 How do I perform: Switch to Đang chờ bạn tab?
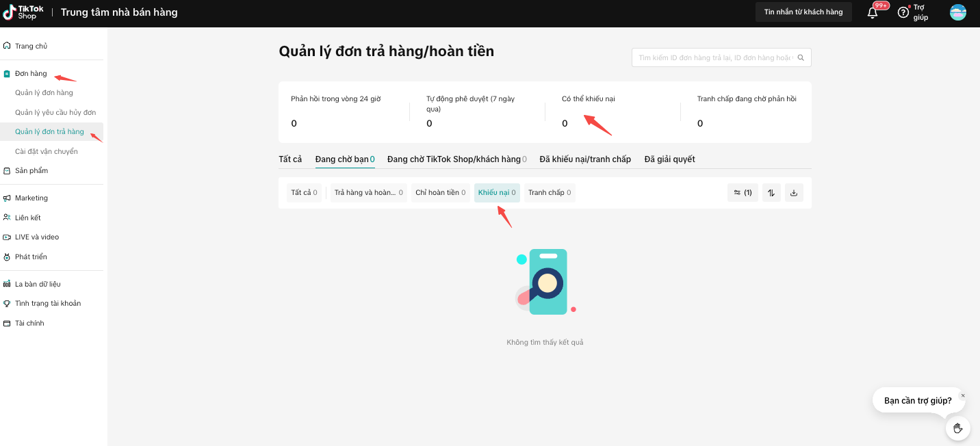[x=345, y=159]
